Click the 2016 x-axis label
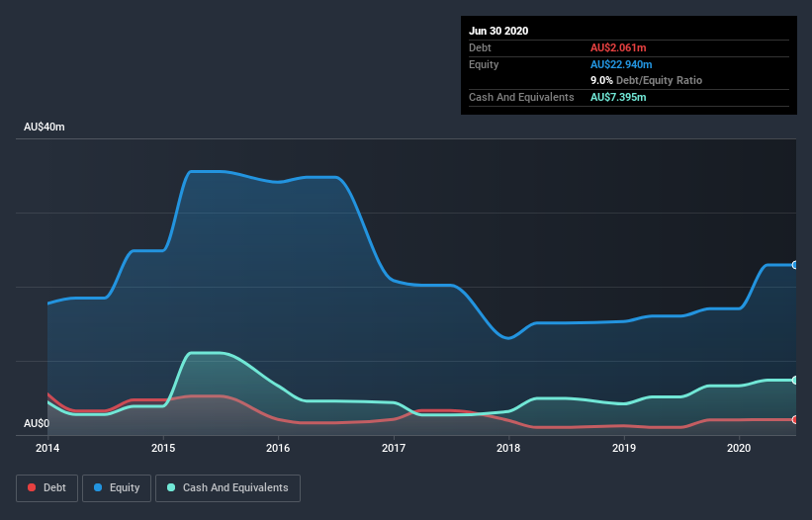The image size is (812, 520). 278,448
